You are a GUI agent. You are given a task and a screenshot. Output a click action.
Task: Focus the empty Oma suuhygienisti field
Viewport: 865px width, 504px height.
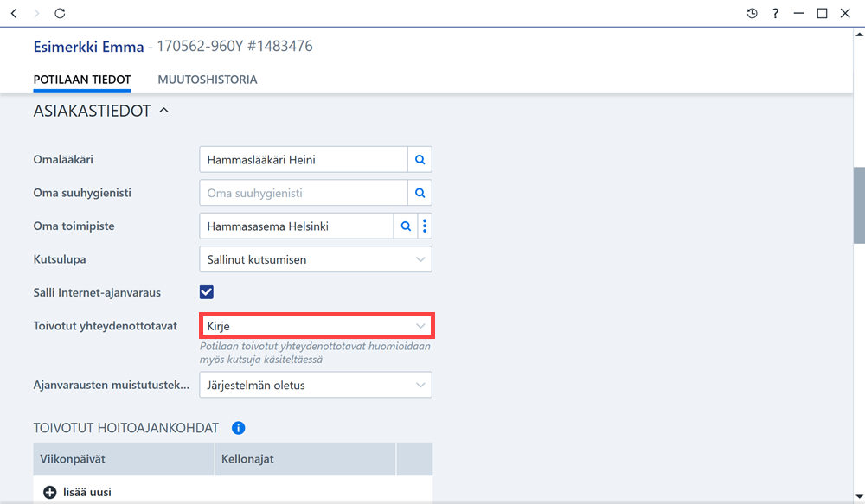[304, 193]
